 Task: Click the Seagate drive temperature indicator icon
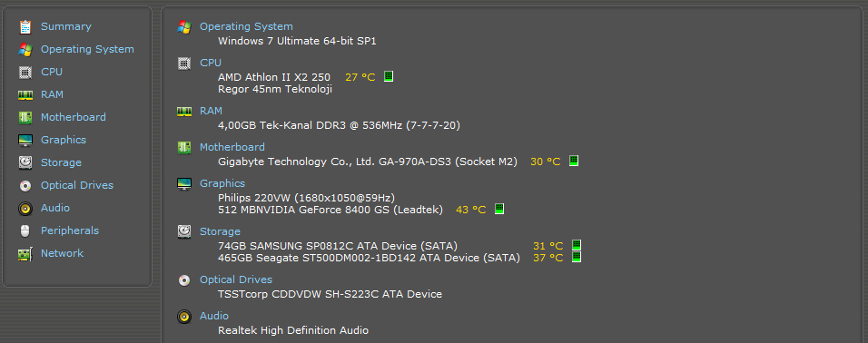[x=577, y=258]
